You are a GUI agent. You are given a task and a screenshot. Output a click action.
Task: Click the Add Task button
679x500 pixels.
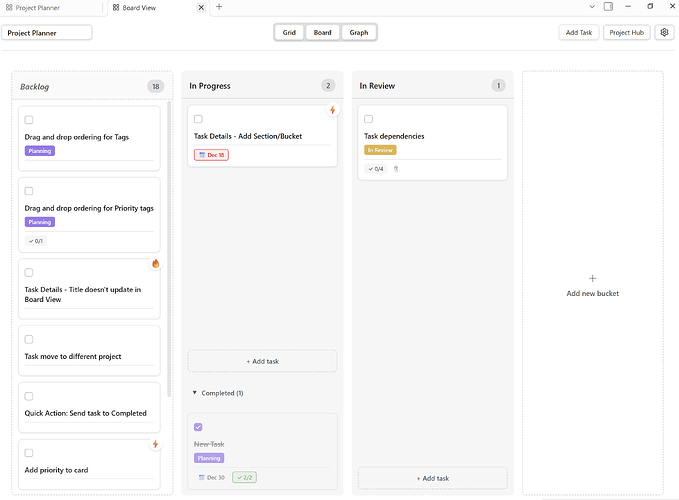[579, 32]
